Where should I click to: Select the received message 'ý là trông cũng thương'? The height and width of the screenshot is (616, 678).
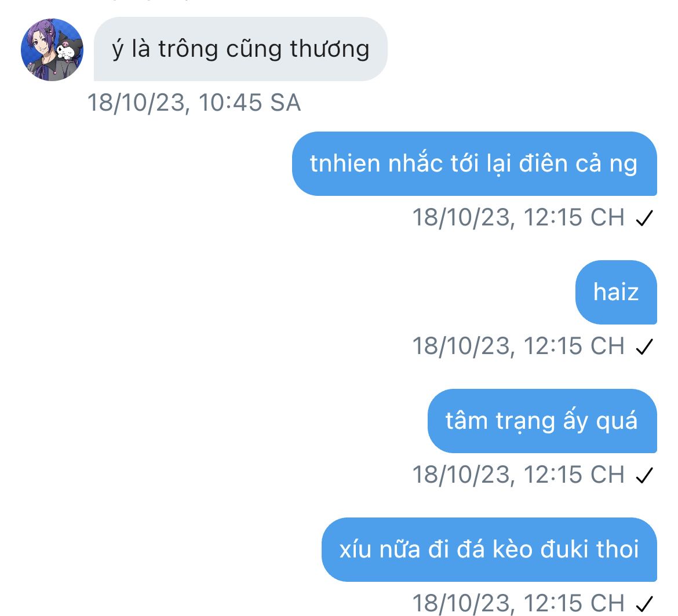point(240,49)
